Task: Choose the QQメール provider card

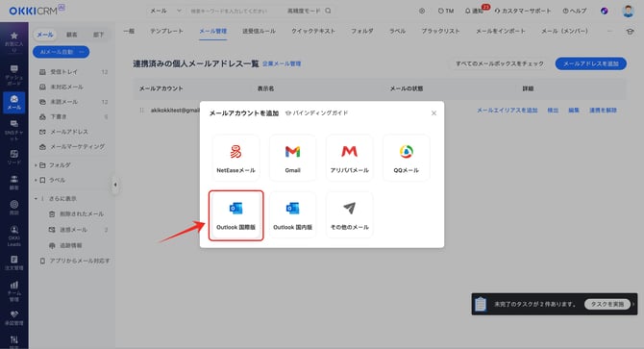Action: click(x=407, y=158)
